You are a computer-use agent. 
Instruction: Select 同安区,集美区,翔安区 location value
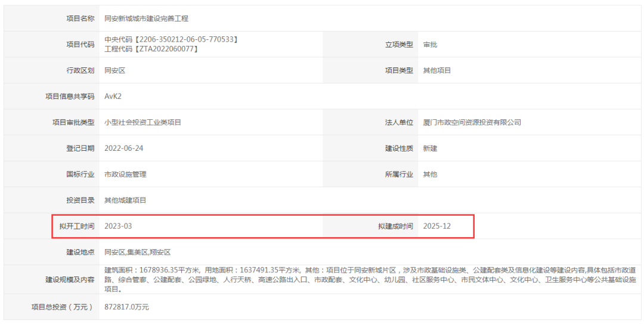tap(137, 252)
